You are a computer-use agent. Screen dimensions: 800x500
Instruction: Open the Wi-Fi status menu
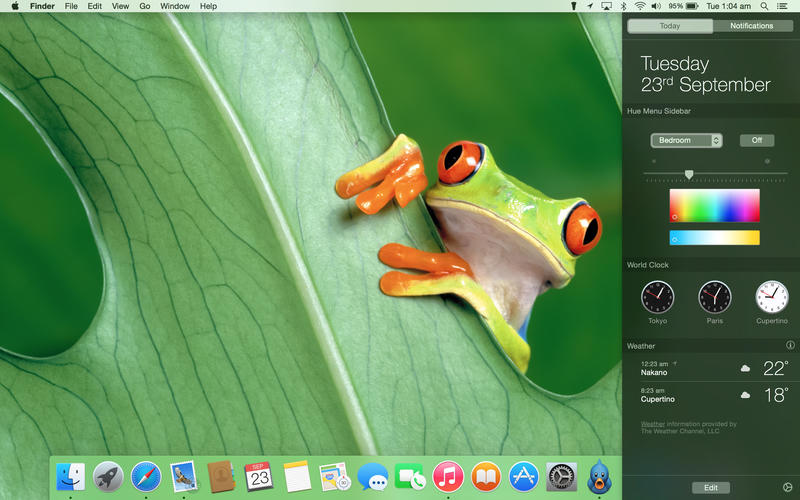pyautogui.click(x=639, y=6)
